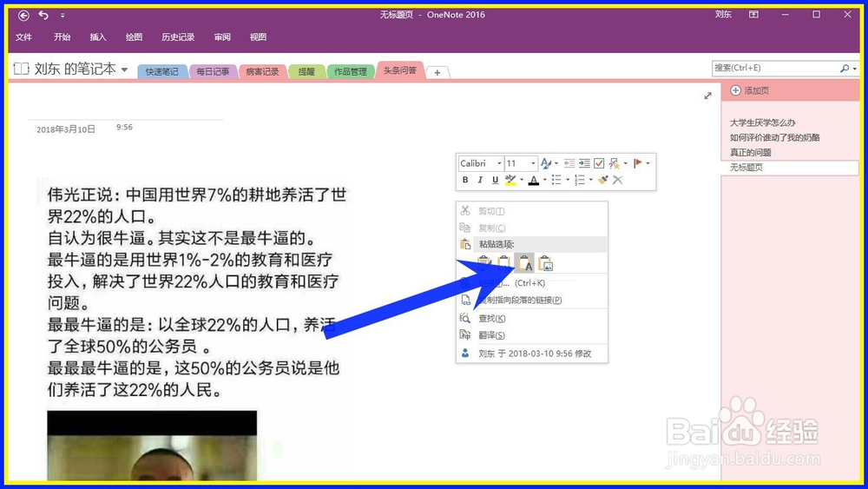Open the 快速笔记 section tab
This screenshot has width=868, height=489.
[x=162, y=71]
